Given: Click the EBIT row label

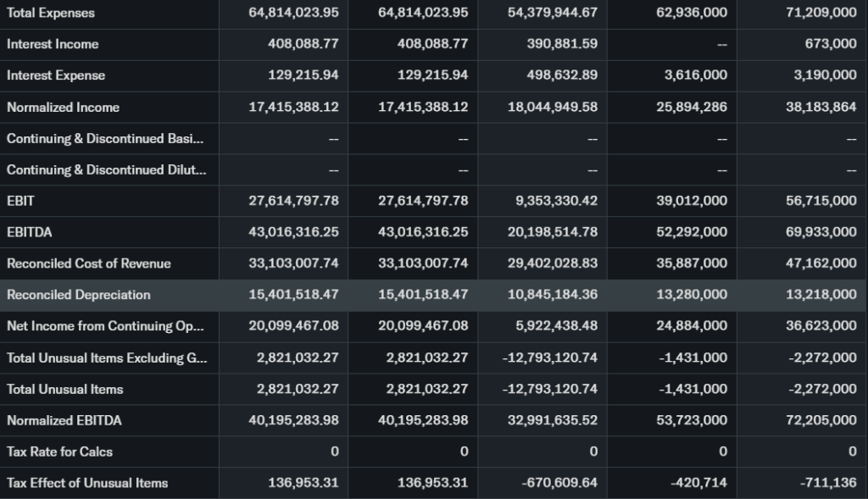Looking at the screenshot, I should pyautogui.click(x=20, y=201).
